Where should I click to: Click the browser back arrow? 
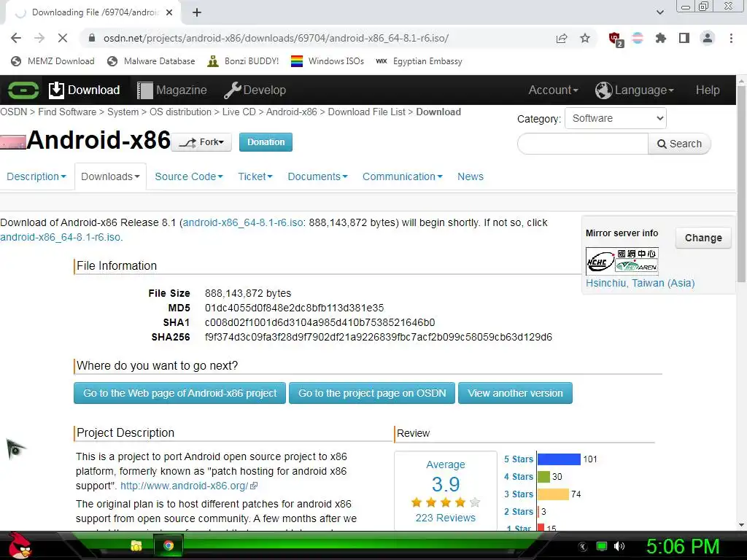click(x=16, y=38)
